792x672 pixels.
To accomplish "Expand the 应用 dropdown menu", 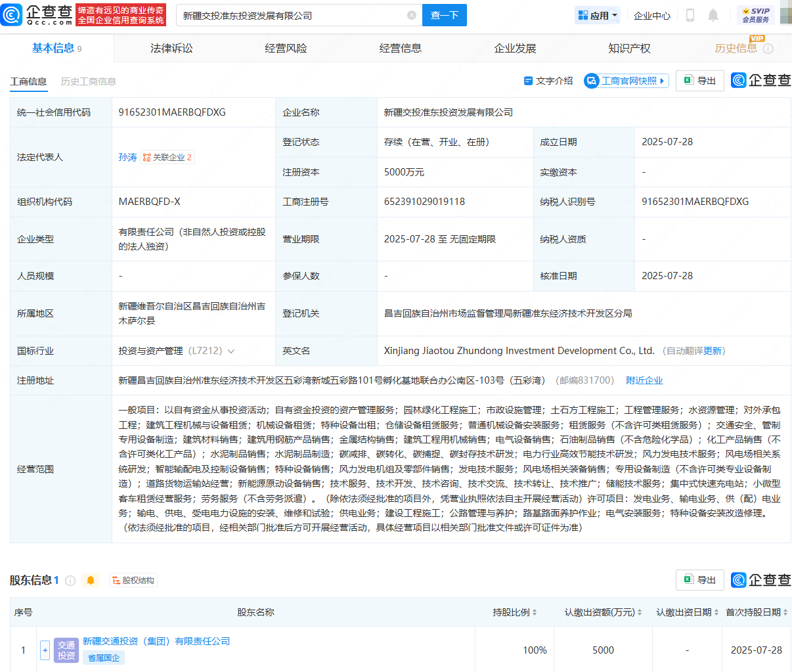I will [x=598, y=15].
